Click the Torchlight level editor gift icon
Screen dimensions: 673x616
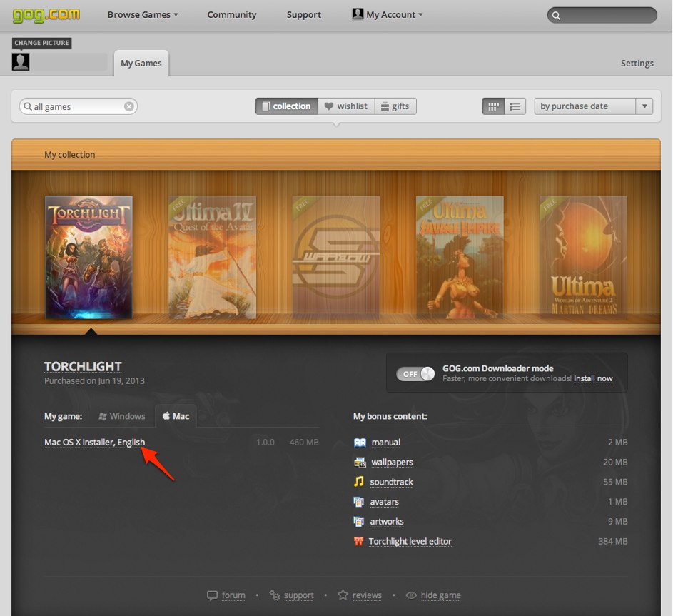358,541
